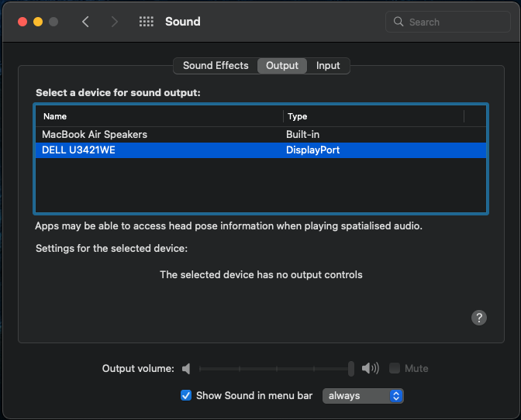Select the DELL U3421WE output device
Screen dimensions: 521x420
click(x=78, y=150)
